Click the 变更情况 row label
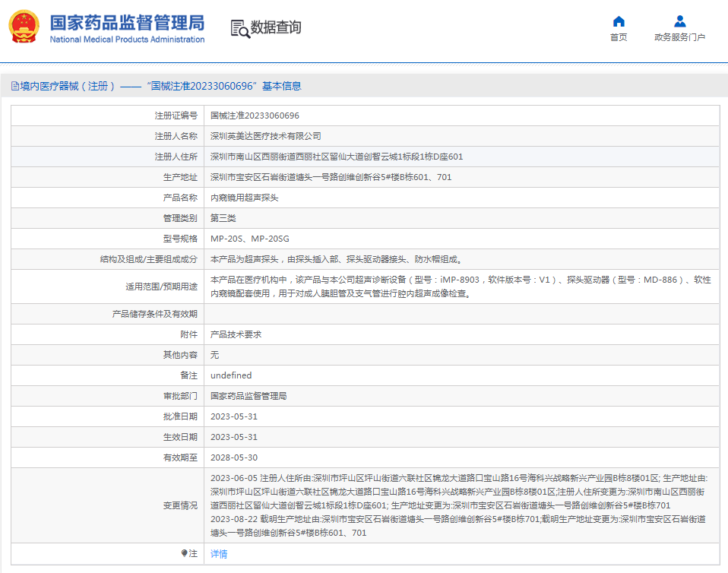728x573 pixels. pyautogui.click(x=180, y=505)
